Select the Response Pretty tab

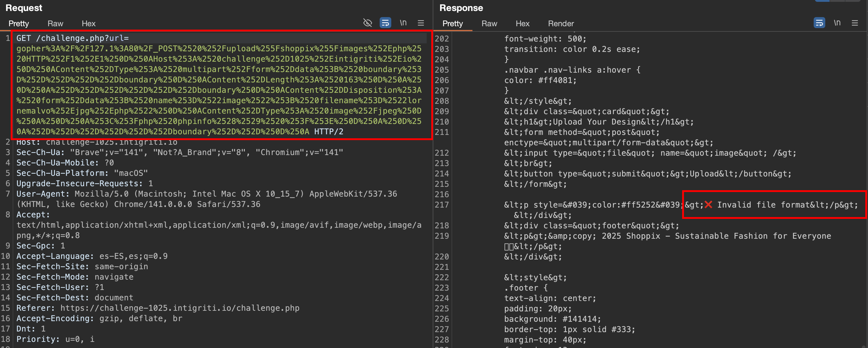(453, 24)
